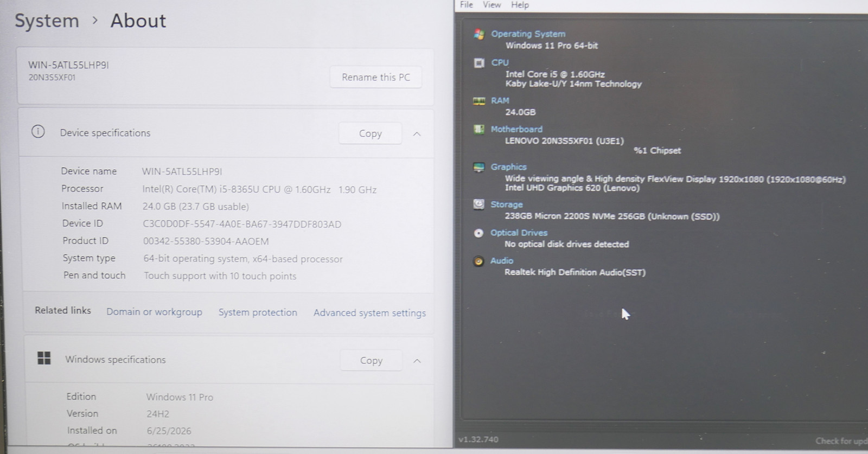Viewport: 868px width, 454px height.
Task: Open the Storage section link
Action: 507,204
